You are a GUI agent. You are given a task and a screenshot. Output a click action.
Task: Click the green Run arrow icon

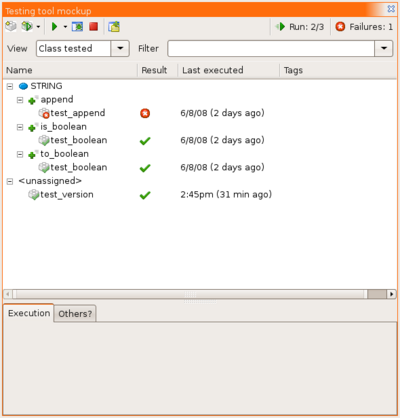[x=280, y=26]
